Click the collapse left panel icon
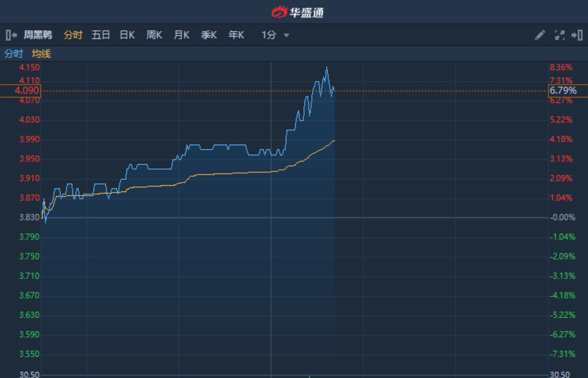588x378 pixels. tap(11, 35)
